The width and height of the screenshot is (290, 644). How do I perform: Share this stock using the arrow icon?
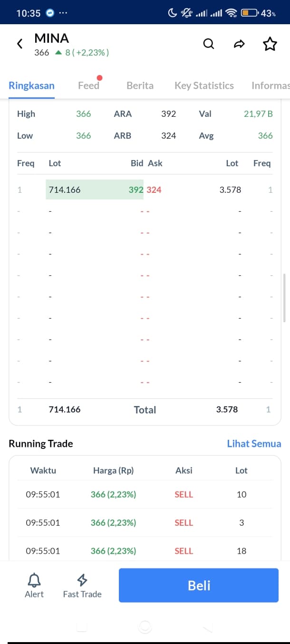tap(239, 44)
